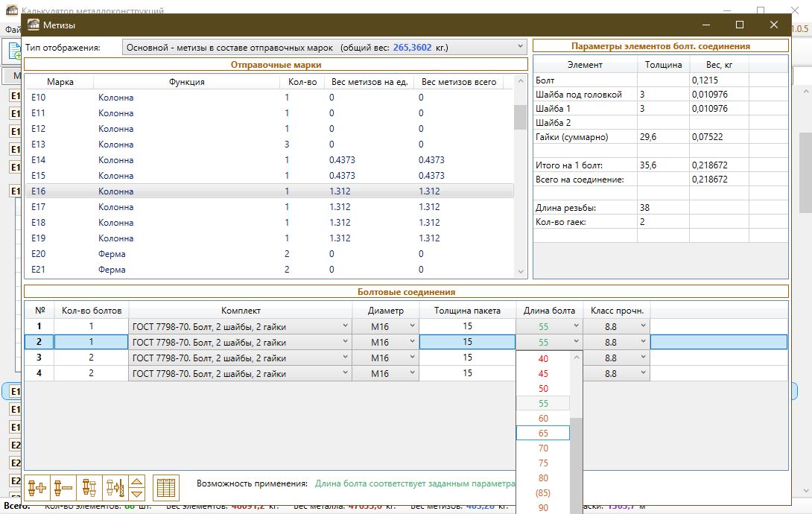Image resolution: width=812 pixels, height=514 pixels.
Task: Open the Диаметр M16 dropdown in row 3
Action: click(x=412, y=358)
